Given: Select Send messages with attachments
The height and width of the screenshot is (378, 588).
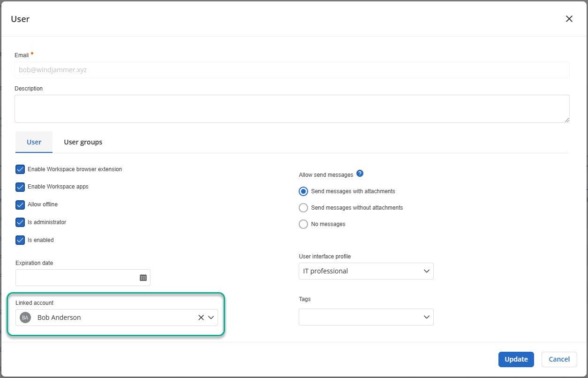Looking at the screenshot, I should tap(303, 191).
